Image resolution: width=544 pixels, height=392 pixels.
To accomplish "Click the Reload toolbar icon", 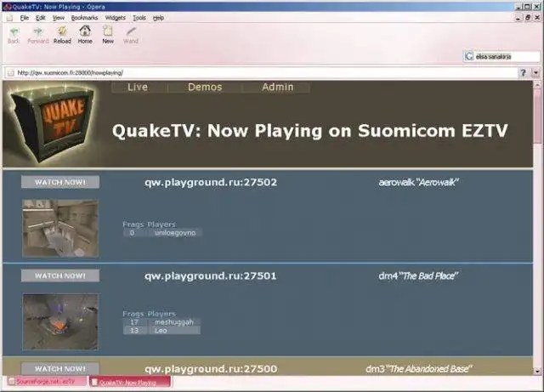I will [62, 31].
